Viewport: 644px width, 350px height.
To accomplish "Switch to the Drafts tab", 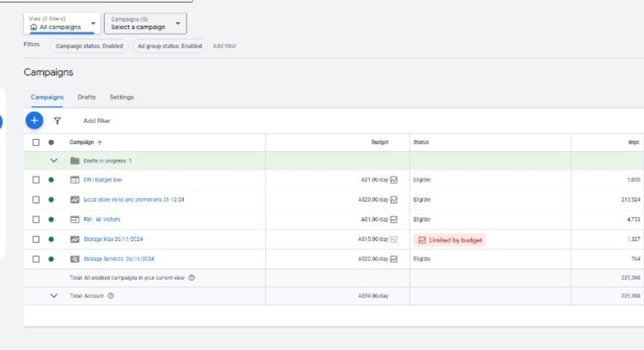I will click(x=87, y=97).
